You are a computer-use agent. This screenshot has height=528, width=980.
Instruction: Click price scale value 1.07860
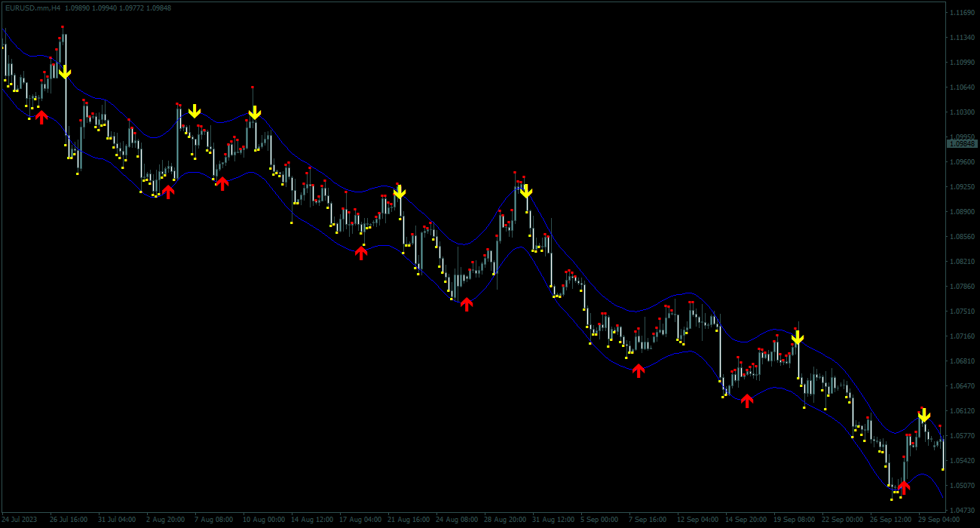tap(962, 287)
